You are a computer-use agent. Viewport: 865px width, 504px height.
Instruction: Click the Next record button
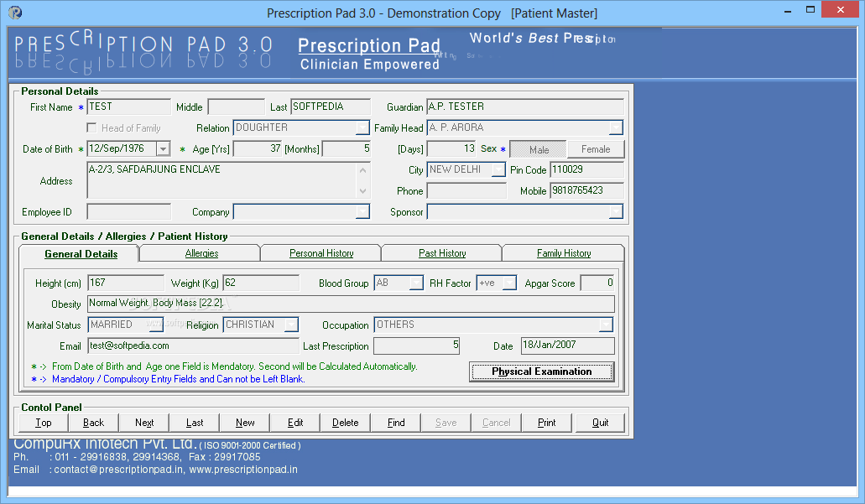coord(144,423)
